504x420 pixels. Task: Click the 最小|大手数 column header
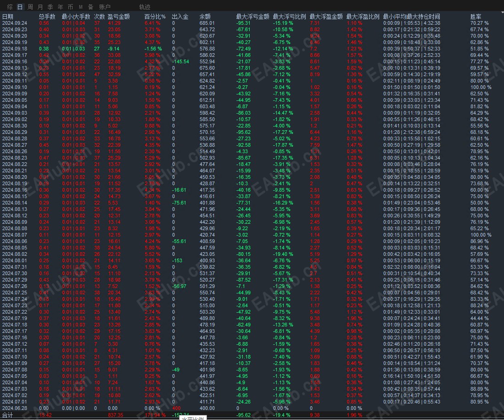[x=76, y=17]
